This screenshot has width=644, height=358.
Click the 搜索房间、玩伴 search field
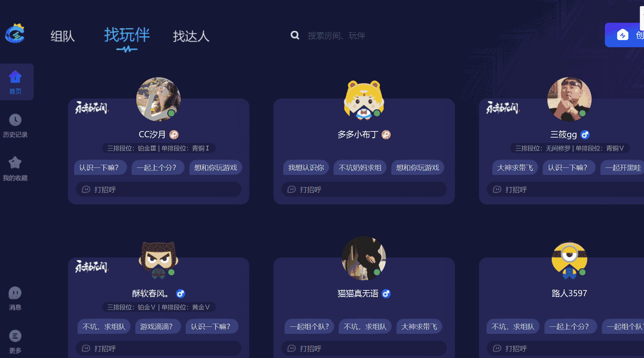point(336,35)
